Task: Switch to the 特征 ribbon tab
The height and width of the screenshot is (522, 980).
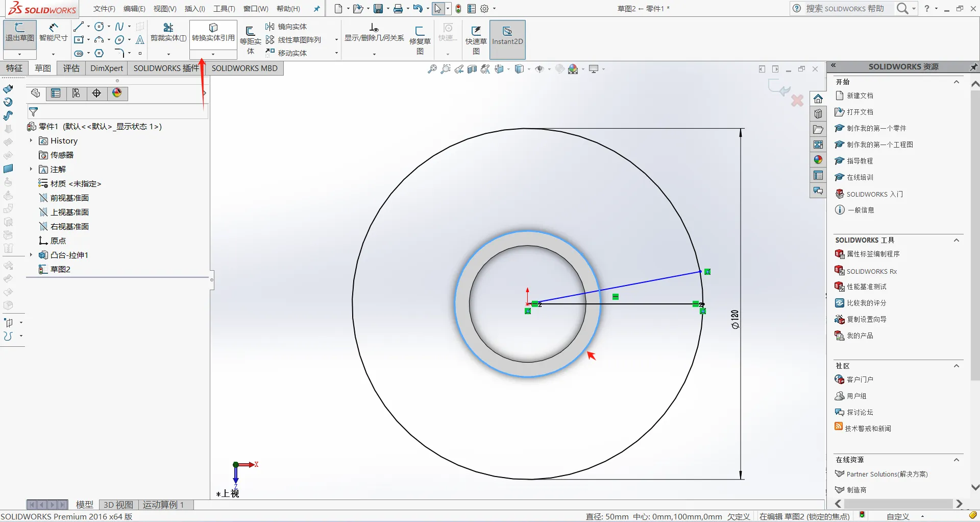Action: (14, 68)
